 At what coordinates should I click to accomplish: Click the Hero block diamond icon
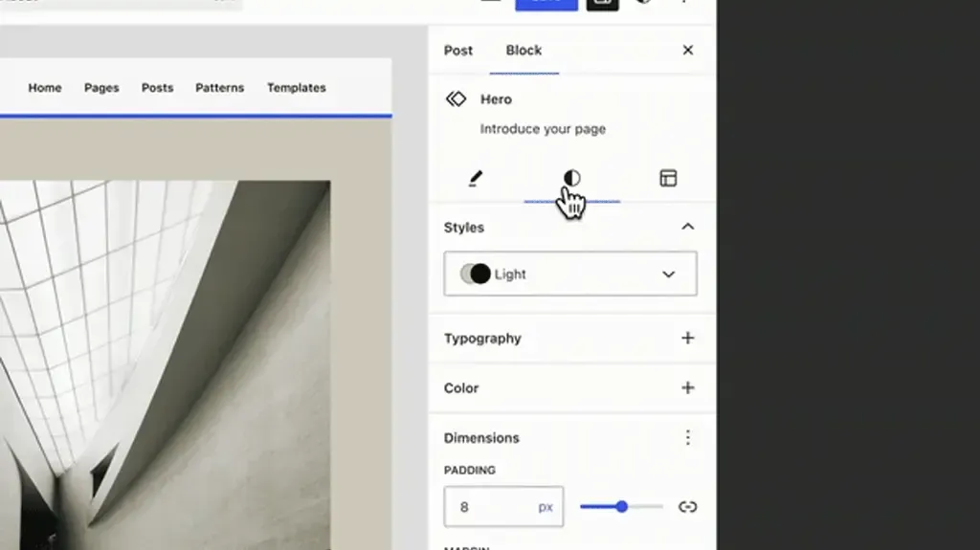(457, 99)
